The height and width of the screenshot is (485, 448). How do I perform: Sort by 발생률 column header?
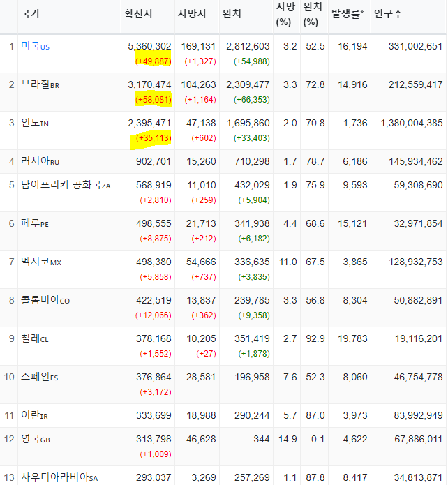[348, 14]
